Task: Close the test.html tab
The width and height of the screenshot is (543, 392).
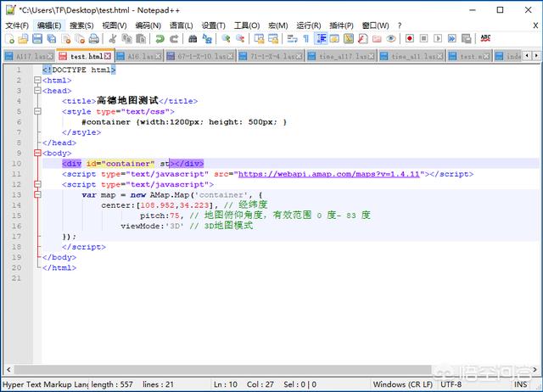Action: point(108,56)
